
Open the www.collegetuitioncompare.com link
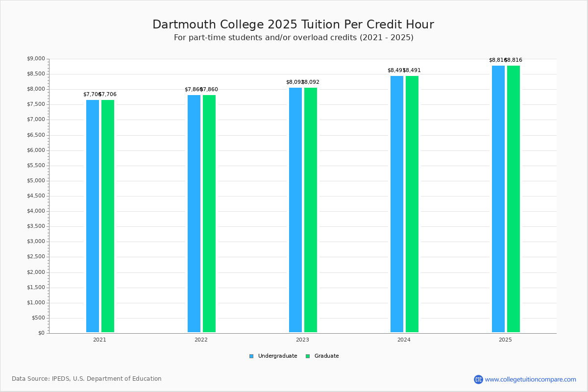(x=530, y=379)
